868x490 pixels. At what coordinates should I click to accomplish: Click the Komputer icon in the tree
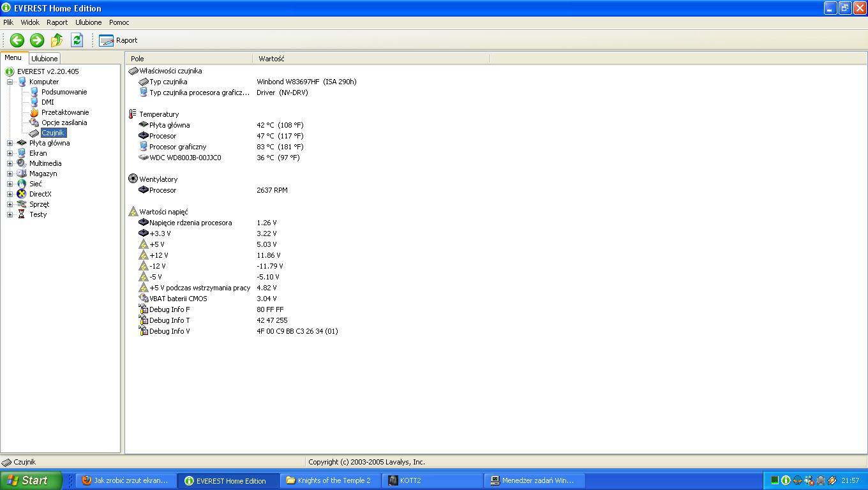[22, 82]
